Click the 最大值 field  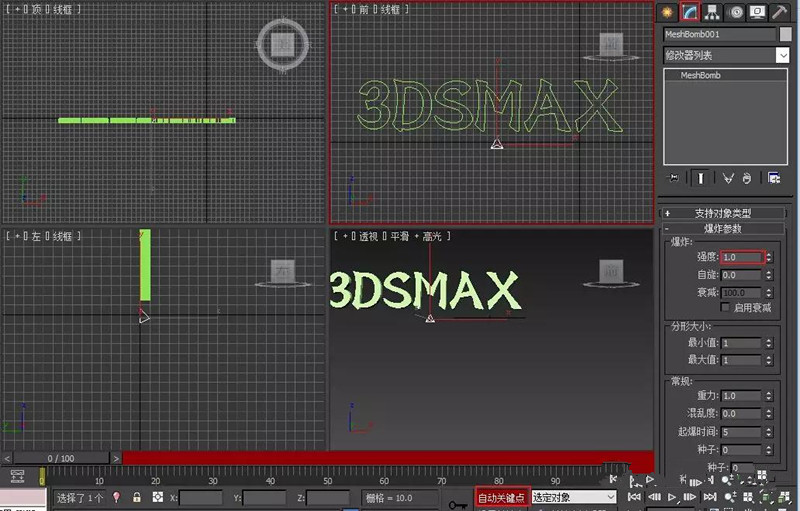742,361
